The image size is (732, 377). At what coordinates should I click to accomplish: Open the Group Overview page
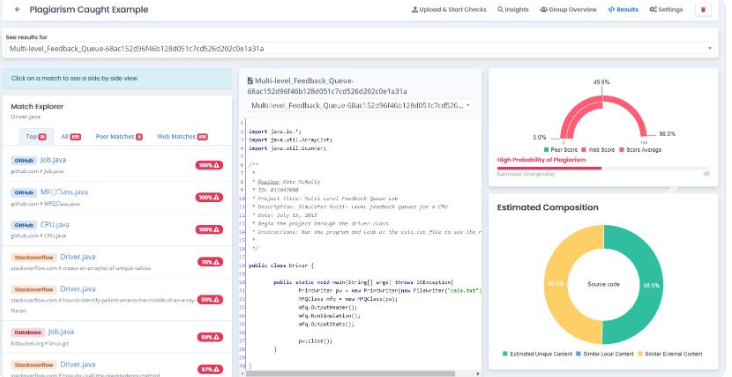pos(568,9)
